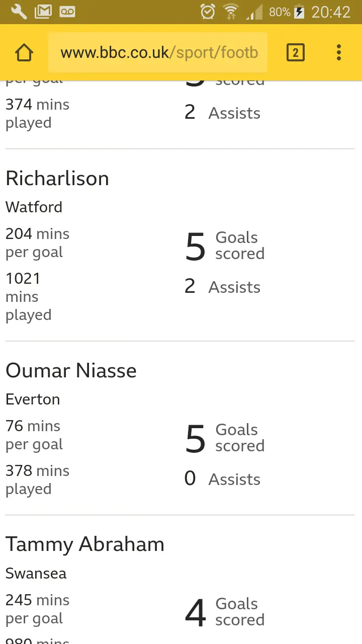Tap the battery charging icon
Image resolution: width=362 pixels, height=644 pixels.
(x=299, y=12)
